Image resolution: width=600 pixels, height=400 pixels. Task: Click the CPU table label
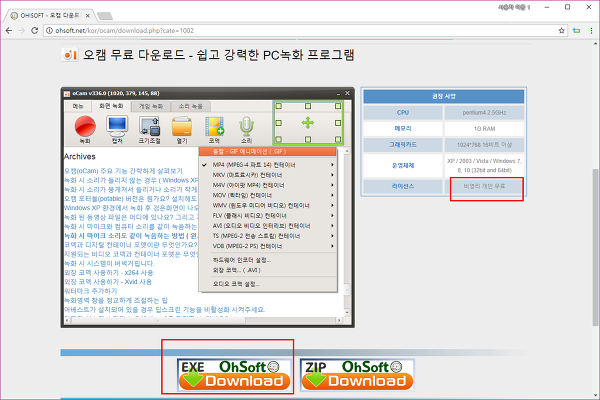click(403, 113)
